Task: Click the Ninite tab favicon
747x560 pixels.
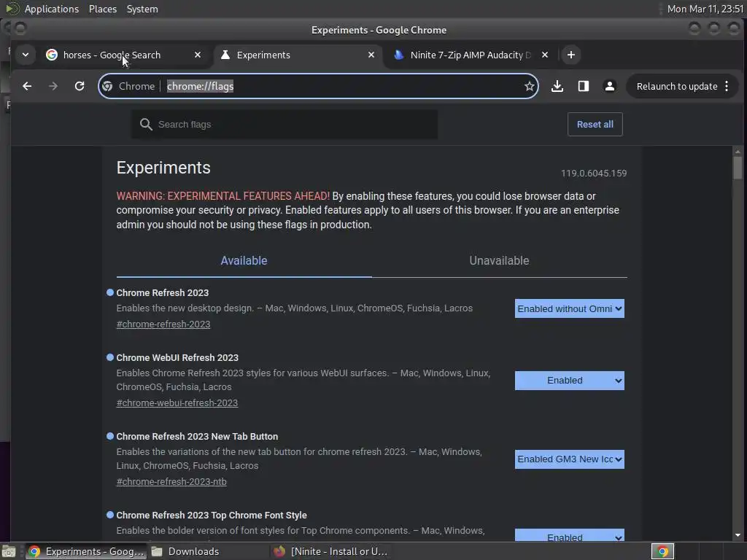Action: (399, 55)
